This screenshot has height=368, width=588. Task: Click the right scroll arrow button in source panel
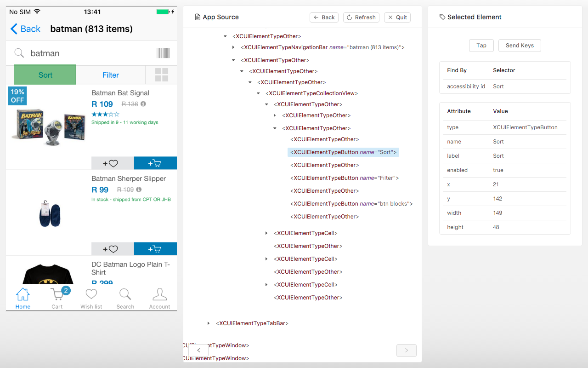(x=407, y=351)
